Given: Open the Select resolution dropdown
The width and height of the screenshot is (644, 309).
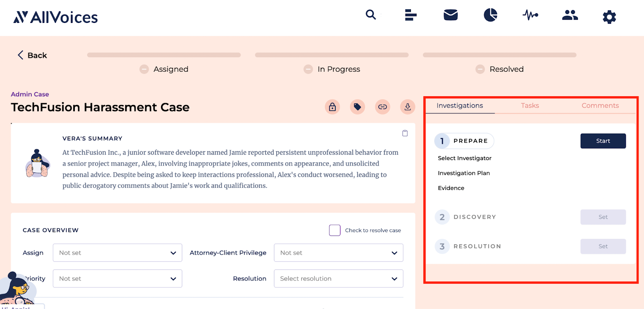Looking at the screenshot, I should [x=339, y=278].
